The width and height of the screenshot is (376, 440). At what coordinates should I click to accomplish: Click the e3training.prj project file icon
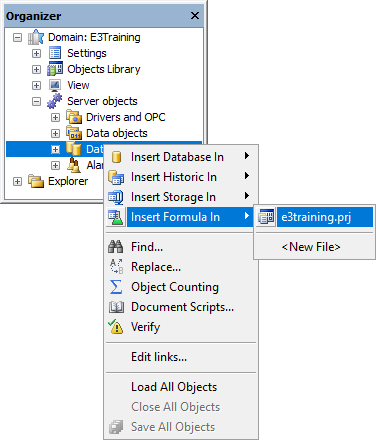click(266, 217)
